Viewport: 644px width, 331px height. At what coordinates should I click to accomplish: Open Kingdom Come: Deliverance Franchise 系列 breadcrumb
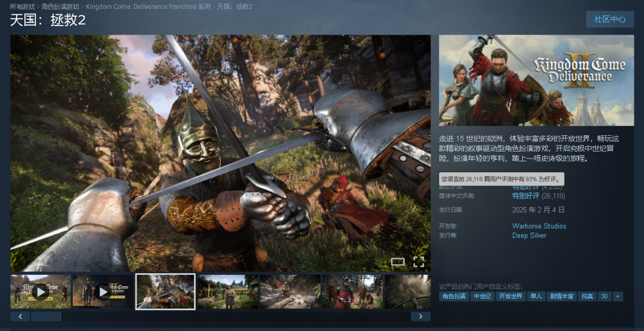point(148,7)
